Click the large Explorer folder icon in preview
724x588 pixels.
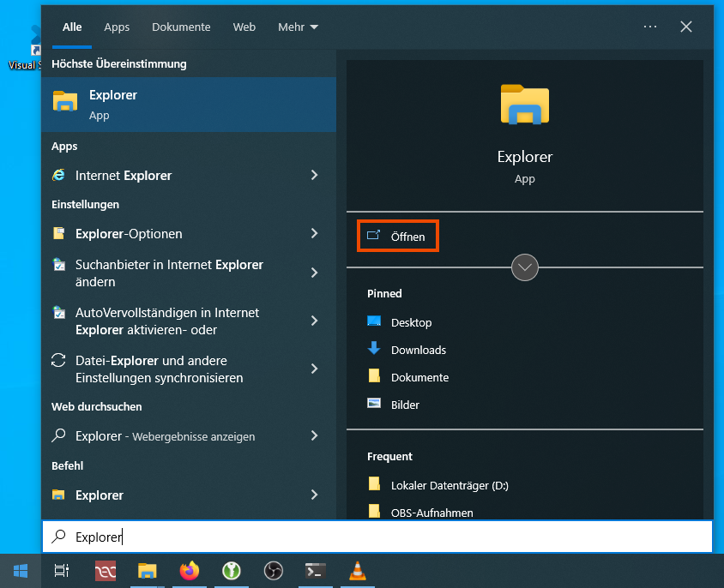(525, 105)
